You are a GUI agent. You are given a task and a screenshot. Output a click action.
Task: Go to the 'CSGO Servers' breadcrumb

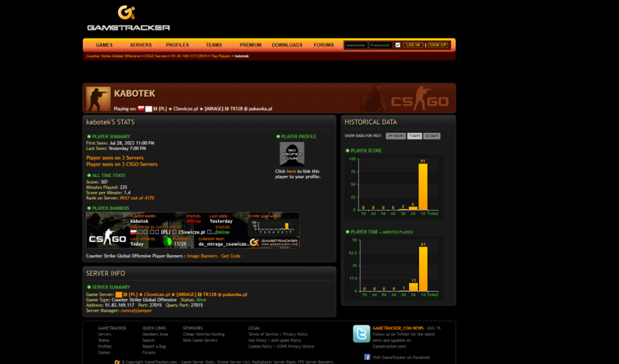[156, 56]
